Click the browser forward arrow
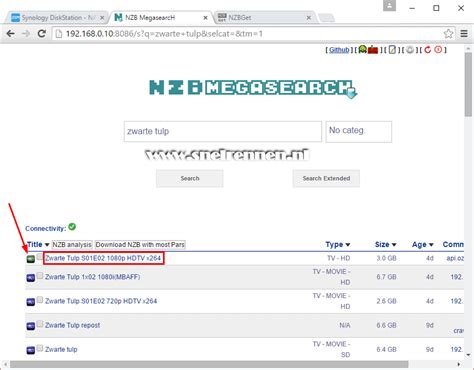 pos(26,34)
